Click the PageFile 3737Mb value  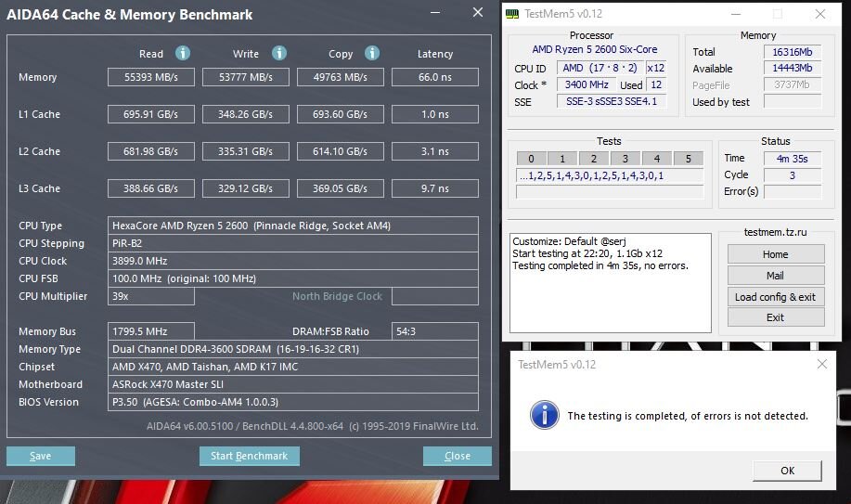click(x=793, y=84)
